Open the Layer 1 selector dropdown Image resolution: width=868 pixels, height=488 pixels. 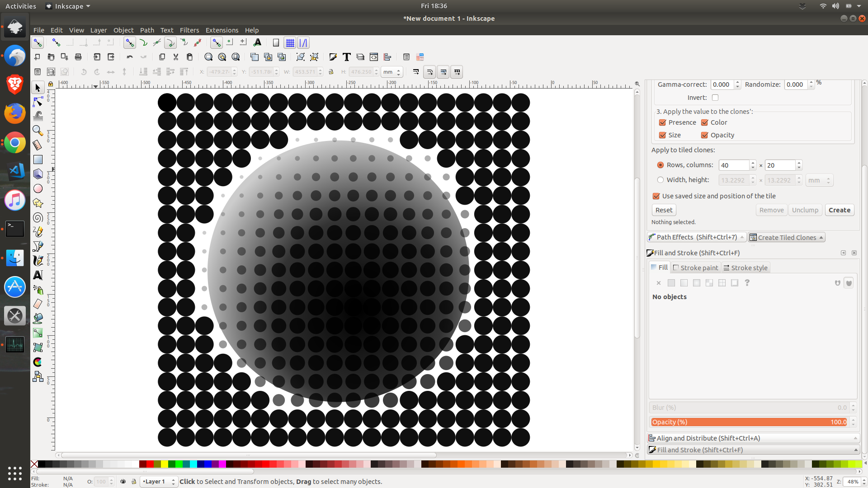pyautogui.click(x=159, y=482)
